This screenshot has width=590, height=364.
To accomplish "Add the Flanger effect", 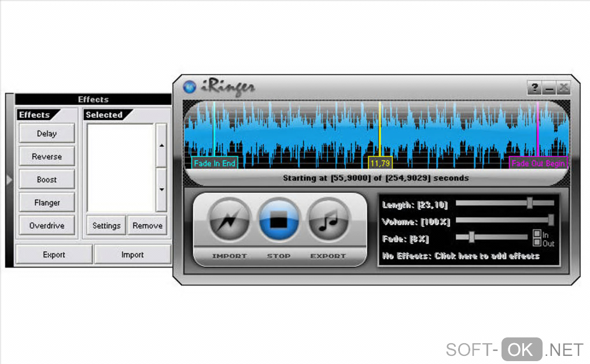I will point(47,203).
